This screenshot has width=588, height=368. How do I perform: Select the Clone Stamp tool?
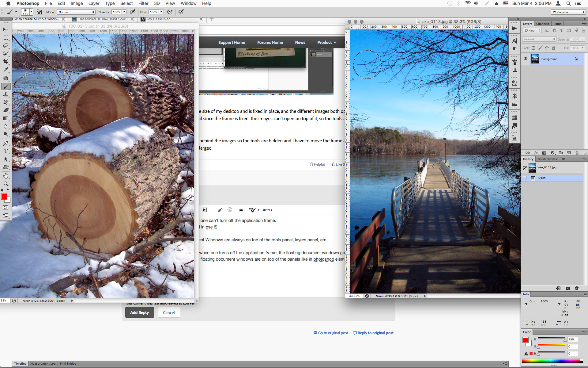click(x=6, y=95)
